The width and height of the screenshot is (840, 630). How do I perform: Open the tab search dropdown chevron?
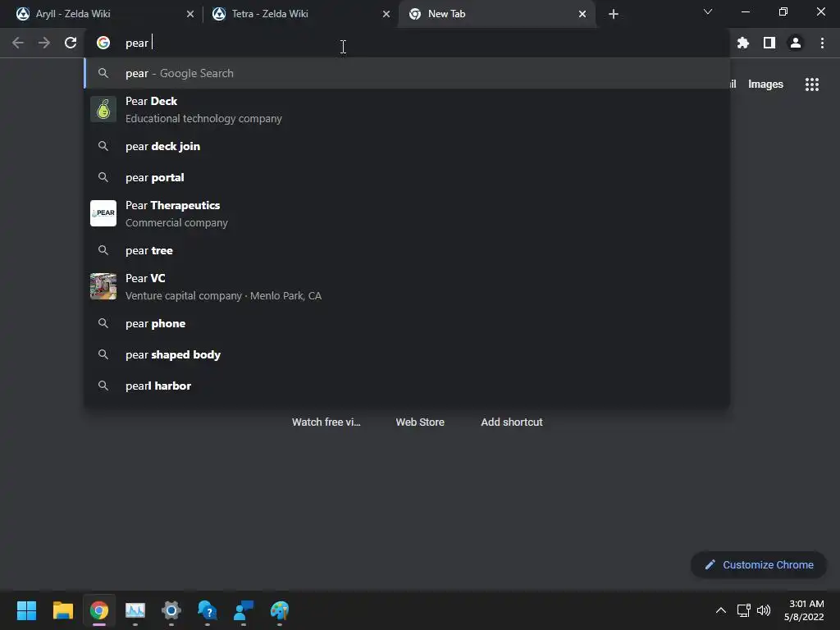pos(708,11)
